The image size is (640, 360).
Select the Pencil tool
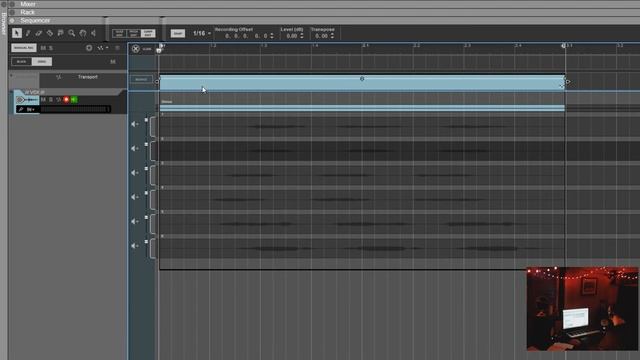point(28,33)
